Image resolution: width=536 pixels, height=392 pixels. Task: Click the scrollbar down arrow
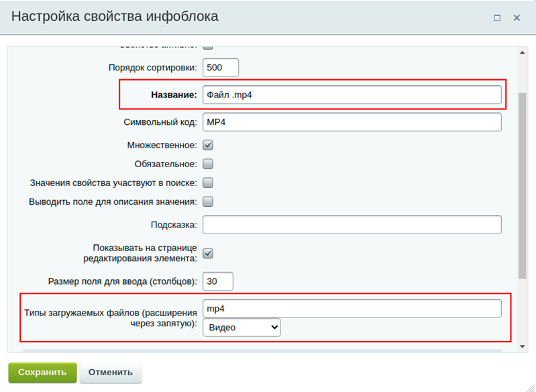pos(523,346)
